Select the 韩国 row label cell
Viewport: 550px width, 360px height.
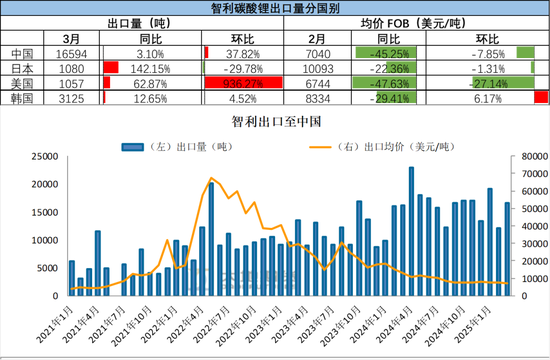[x=22, y=98]
